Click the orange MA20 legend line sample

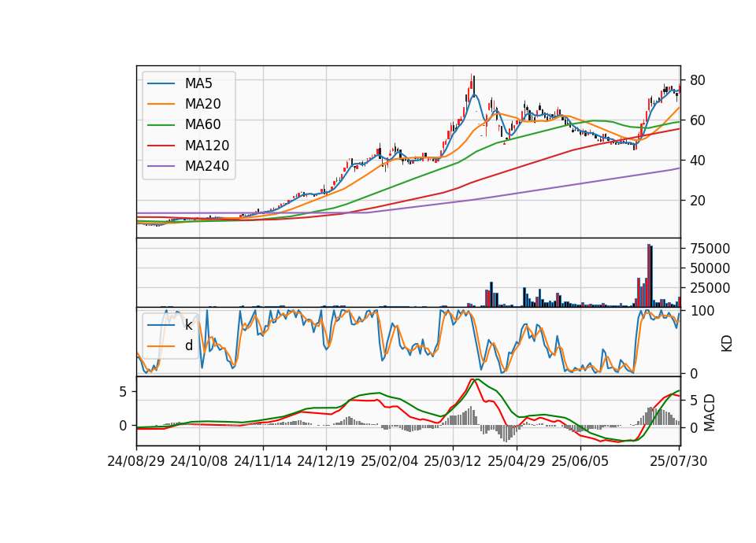(161, 104)
